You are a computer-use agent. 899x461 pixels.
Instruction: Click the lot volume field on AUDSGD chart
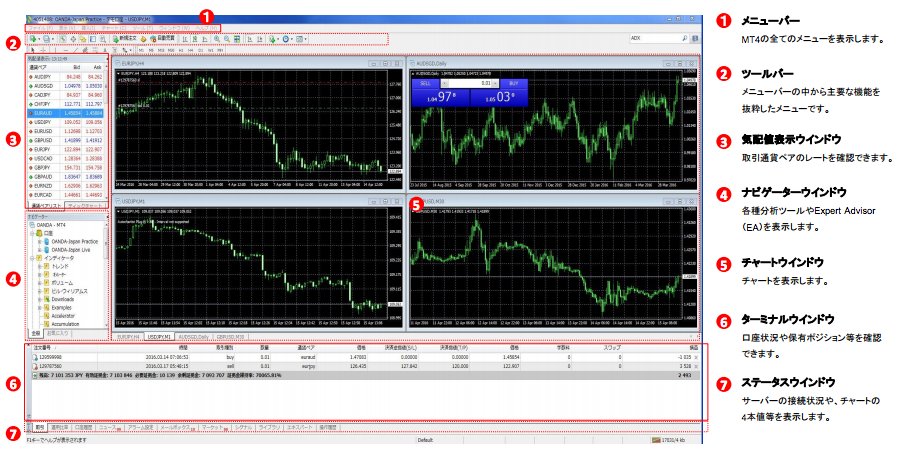470,83
